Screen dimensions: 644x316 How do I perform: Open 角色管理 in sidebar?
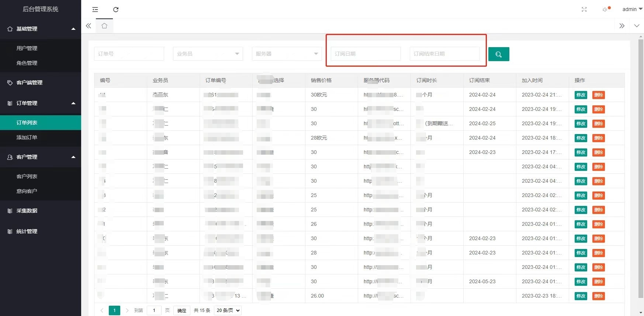[41, 63]
